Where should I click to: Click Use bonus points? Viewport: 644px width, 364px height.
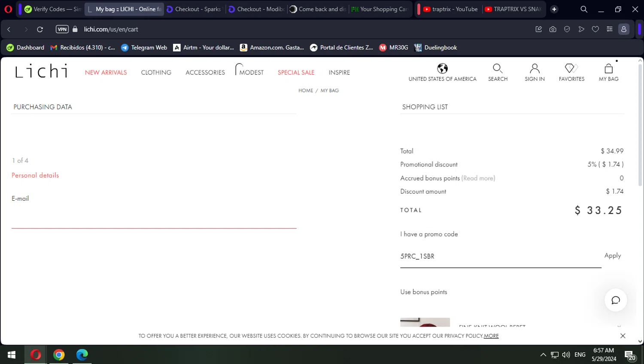pos(424,292)
